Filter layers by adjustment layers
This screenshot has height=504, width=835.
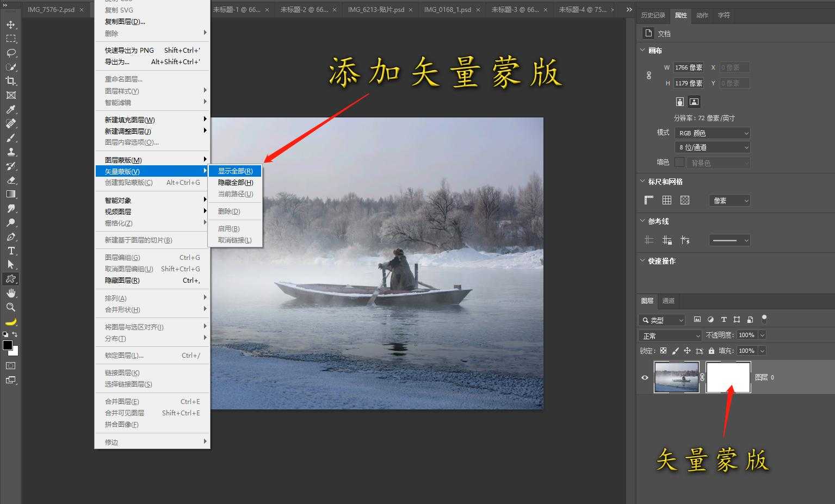coord(710,320)
